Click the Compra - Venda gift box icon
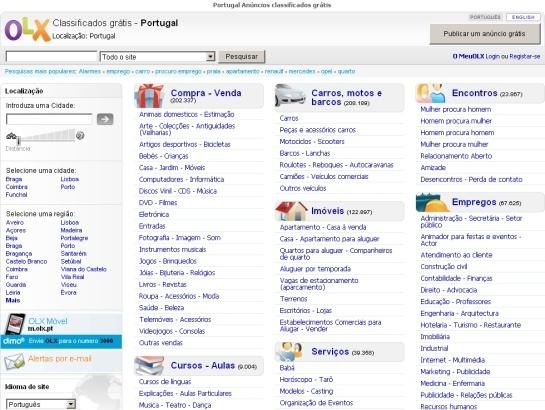This screenshot has height=410, width=545. (150, 96)
